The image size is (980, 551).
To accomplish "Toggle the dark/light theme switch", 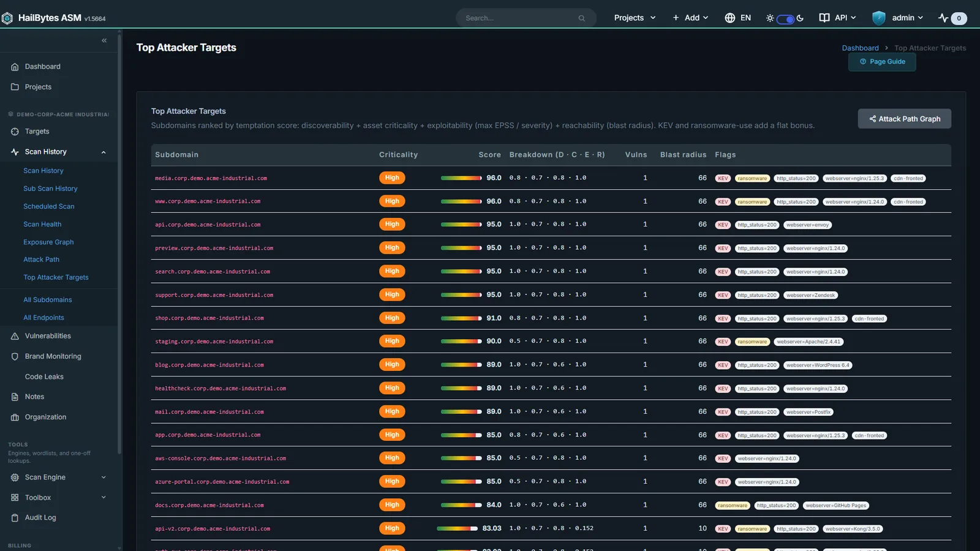I will (785, 19).
